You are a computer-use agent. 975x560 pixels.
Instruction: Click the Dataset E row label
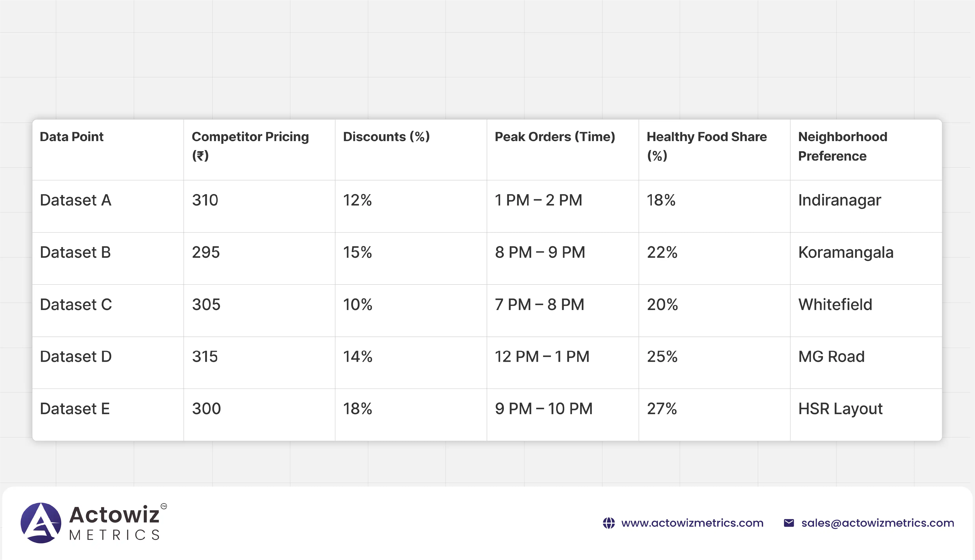coord(75,409)
